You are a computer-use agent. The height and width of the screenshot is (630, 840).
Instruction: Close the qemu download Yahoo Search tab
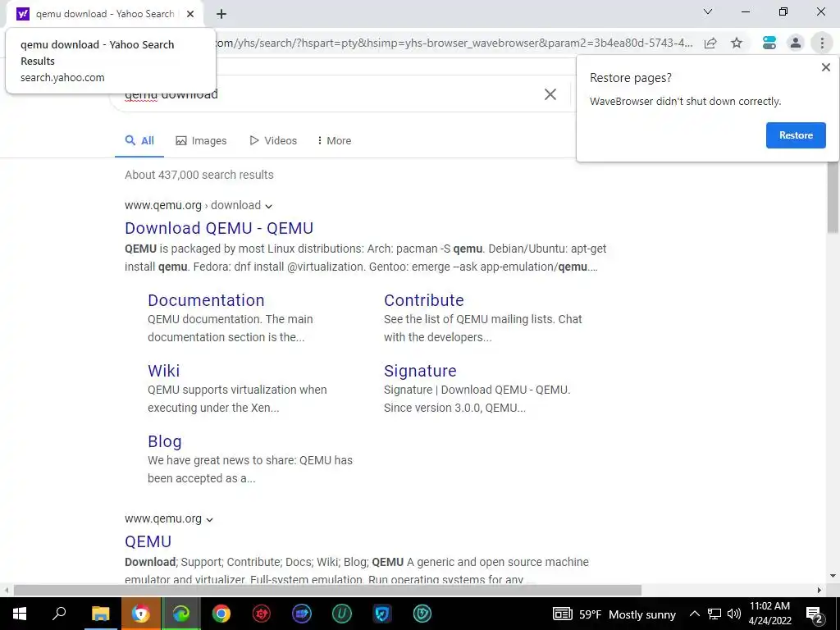(190, 14)
